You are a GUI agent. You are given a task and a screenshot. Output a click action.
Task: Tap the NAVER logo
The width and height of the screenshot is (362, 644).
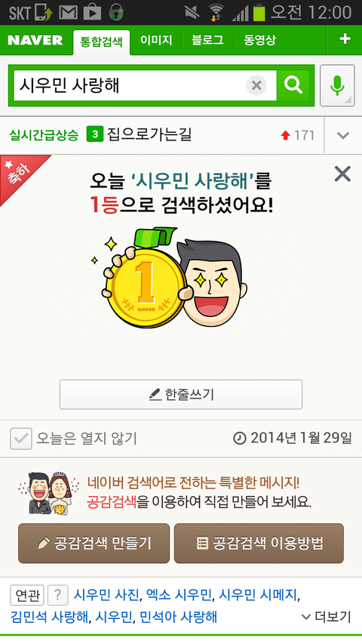(x=35, y=40)
